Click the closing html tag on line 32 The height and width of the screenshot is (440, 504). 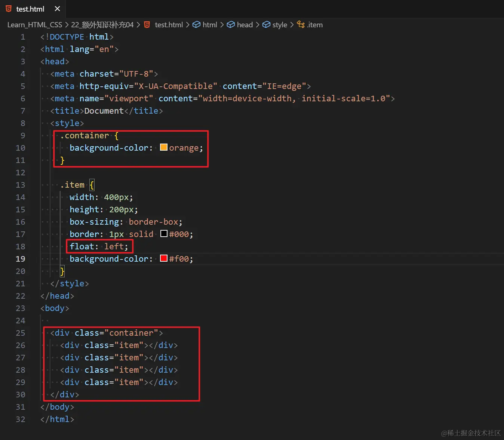click(57, 419)
